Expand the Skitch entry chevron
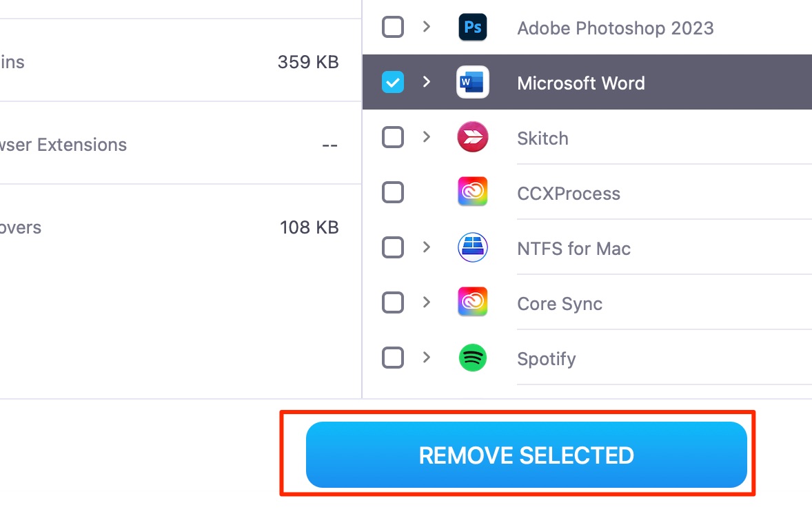This screenshot has height=525, width=812. (x=426, y=137)
